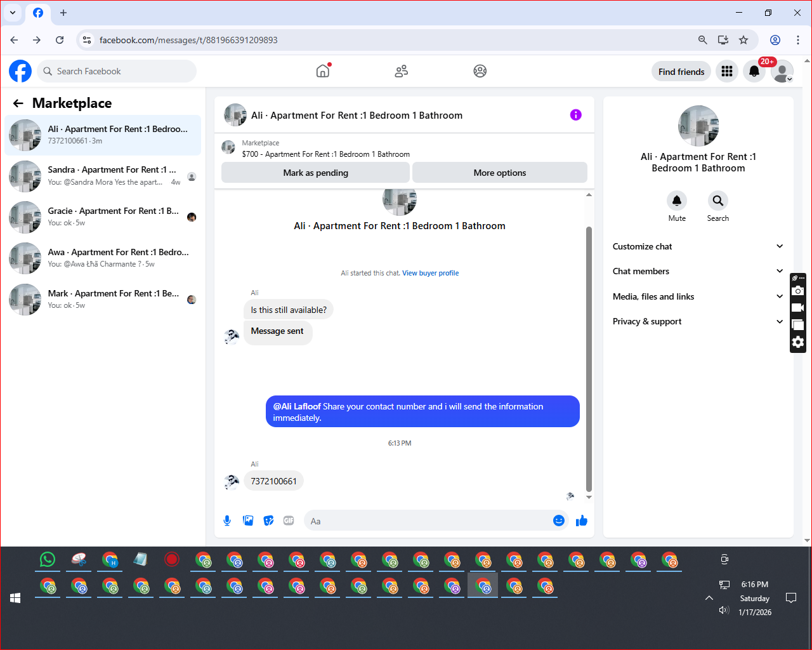This screenshot has width=812, height=650.
Task: Focus the Search Facebook box
Action: click(x=117, y=71)
